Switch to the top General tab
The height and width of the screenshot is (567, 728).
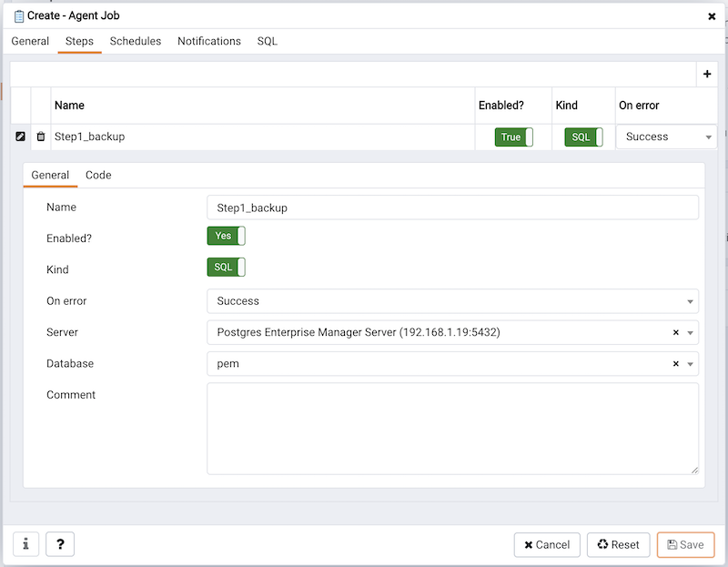(x=30, y=41)
